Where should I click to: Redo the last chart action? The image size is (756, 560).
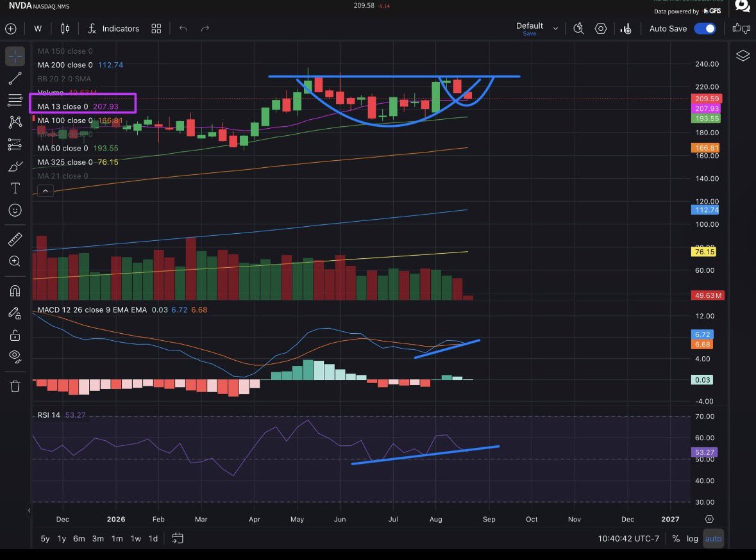click(x=205, y=29)
